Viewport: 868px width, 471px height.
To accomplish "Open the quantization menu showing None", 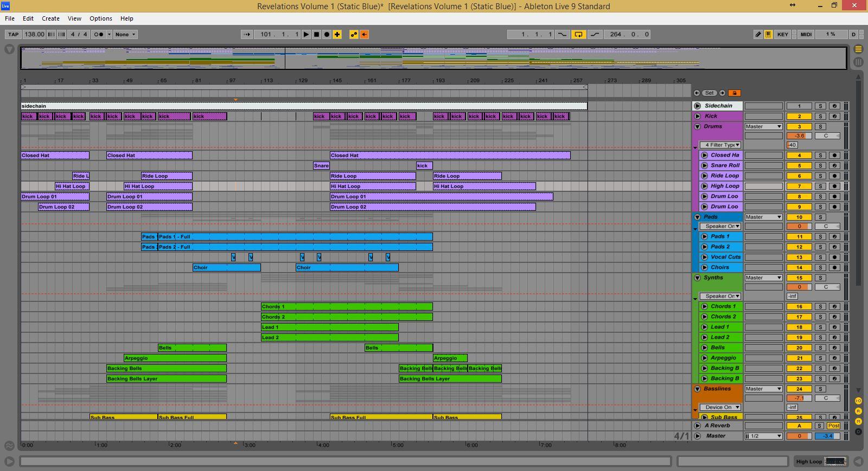I will [x=125, y=34].
